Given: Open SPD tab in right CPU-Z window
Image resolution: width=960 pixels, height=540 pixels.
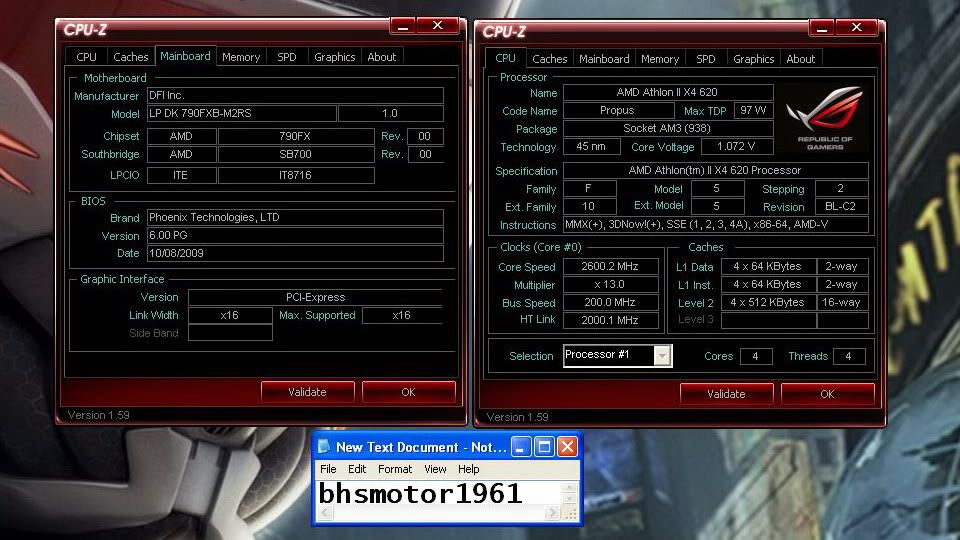Looking at the screenshot, I should 705,59.
